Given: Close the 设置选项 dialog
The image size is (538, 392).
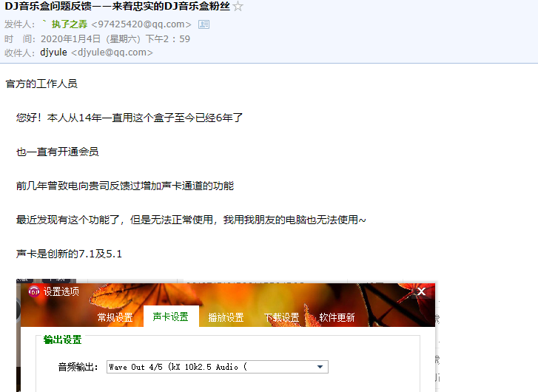Looking at the screenshot, I should (421, 291).
